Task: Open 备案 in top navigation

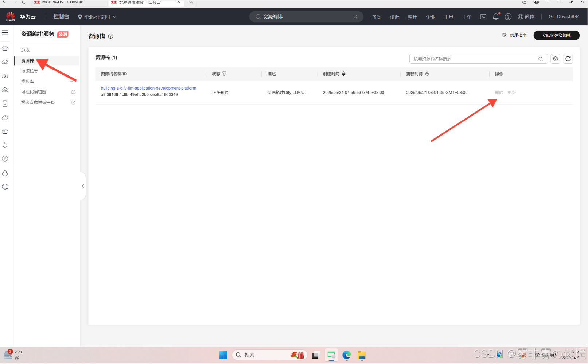Action: [x=377, y=17]
